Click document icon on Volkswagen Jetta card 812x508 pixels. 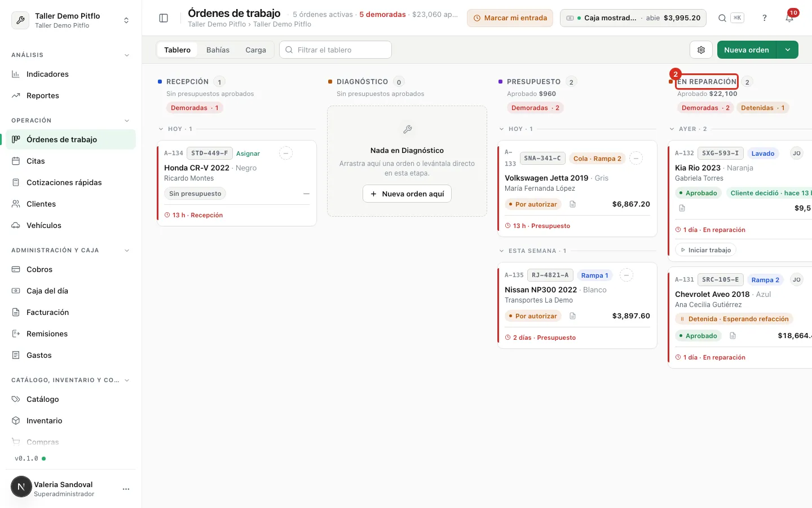pos(572,204)
